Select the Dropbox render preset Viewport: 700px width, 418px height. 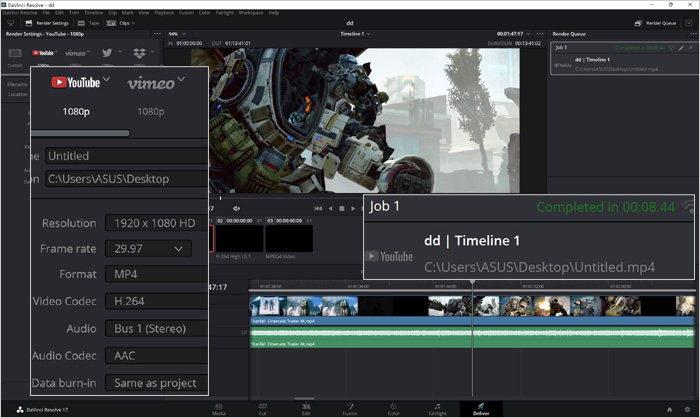(x=139, y=53)
